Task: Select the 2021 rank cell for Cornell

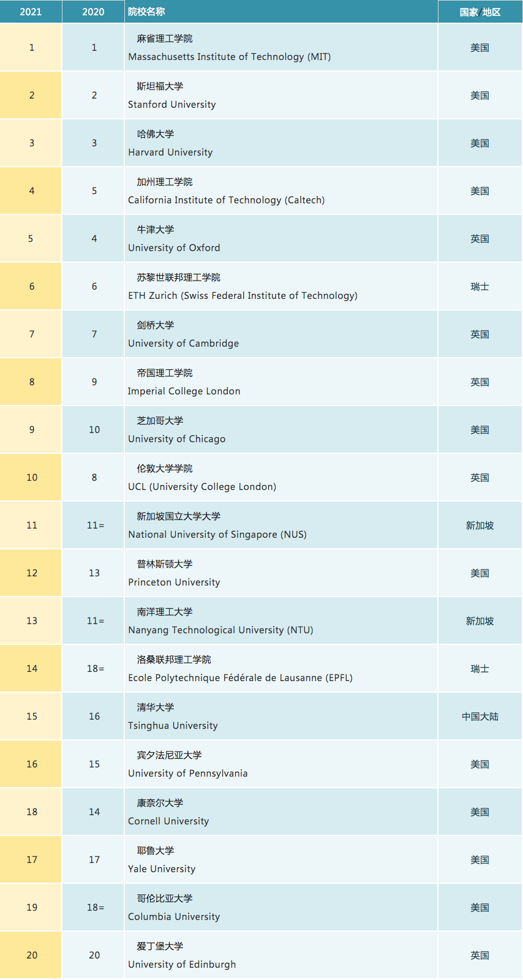Action: point(32,812)
